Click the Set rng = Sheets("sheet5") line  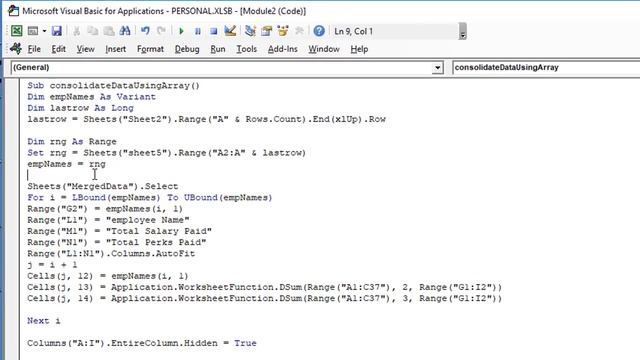click(167, 153)
